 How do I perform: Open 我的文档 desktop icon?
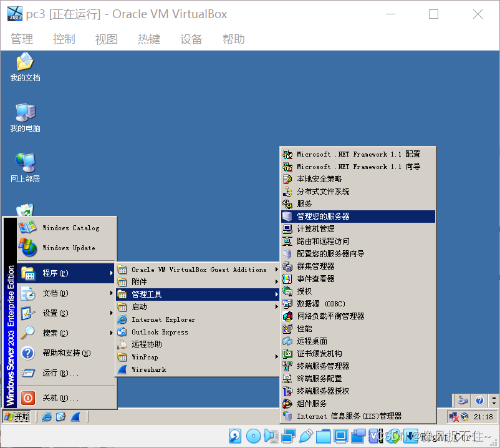pos(25,67)
